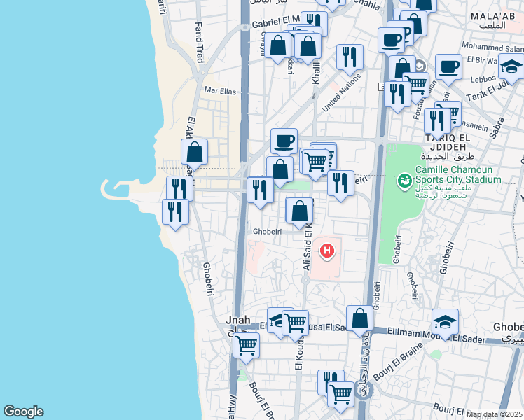Select the graduation cap marker below Mala'ab label
Image resolution: width=524 pixels, height=420 pixels.
click(x=511, y=66)
